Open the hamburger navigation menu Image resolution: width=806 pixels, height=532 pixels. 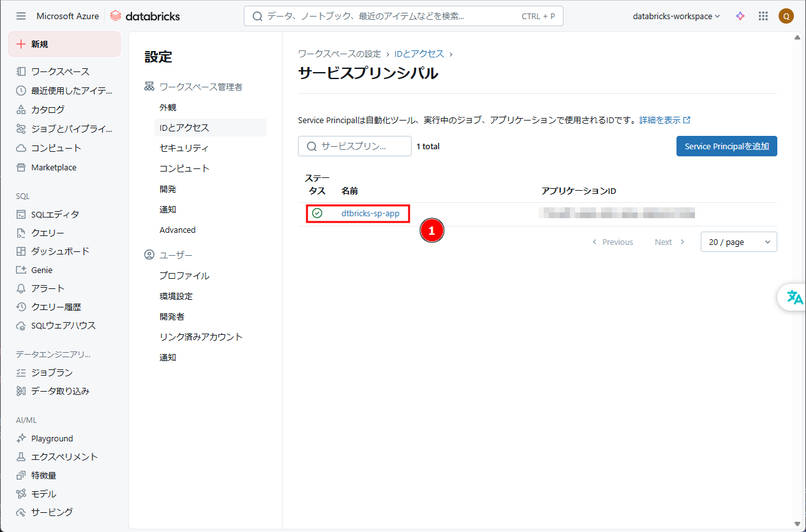tap(21, 16)
